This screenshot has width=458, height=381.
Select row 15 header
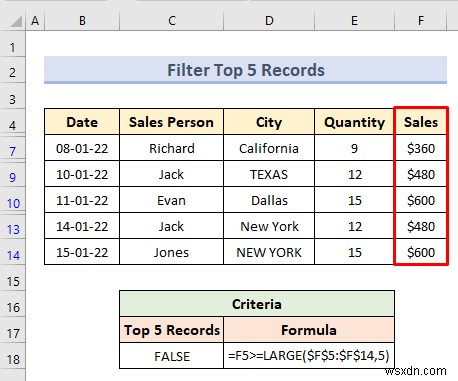pyautogui.click(x=13, y=278)
